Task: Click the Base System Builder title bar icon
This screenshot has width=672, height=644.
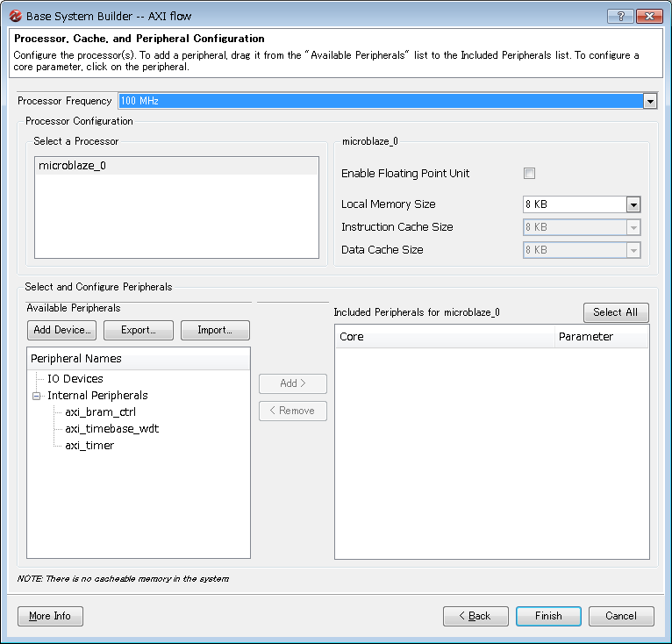Action: click(15, 16)
